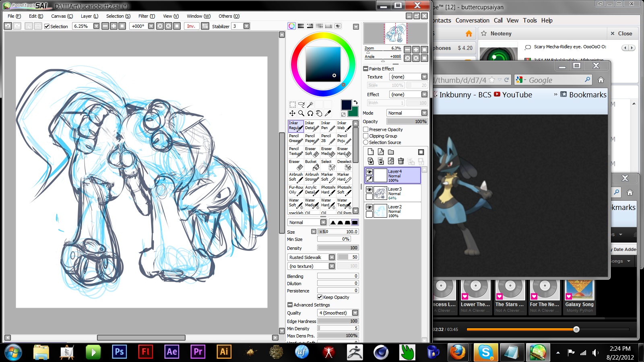Flip the canvas view horizontally

click(x=205, y=26)
